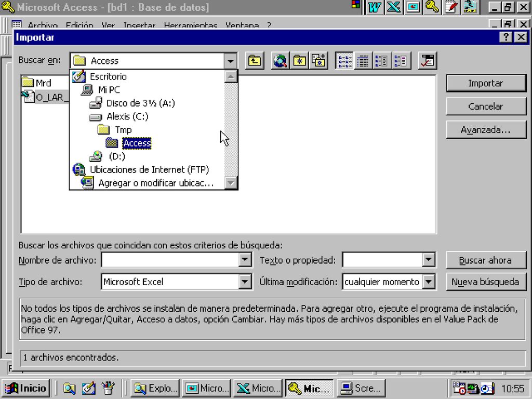Screen dimensions: 532x399
Task: Click the Texto o propiedad input field
Action: coord(382,260)
